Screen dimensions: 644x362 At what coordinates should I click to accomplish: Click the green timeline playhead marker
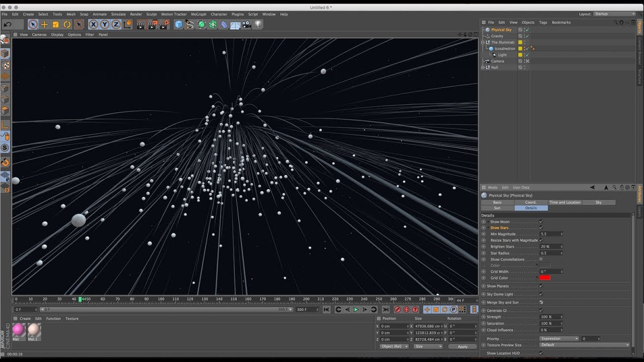tap(79, 299)
